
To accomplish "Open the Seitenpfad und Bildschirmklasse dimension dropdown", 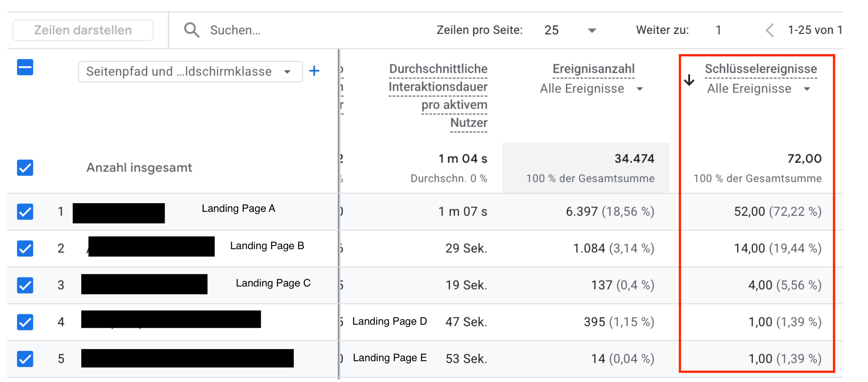I will (x=190, y=72).
